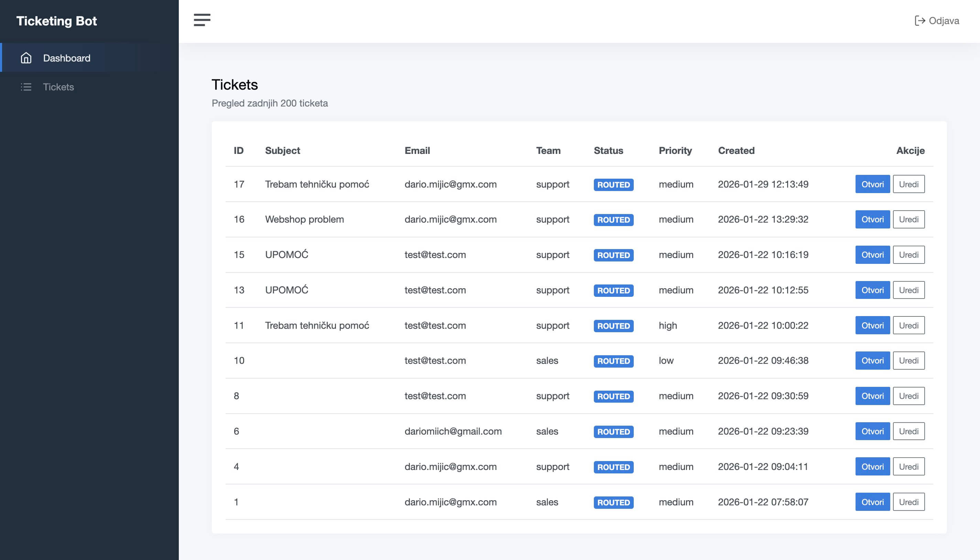Click the ID column header
This screenshot has height=560, width=980.
pyautogui.click(x=239, y=150)
